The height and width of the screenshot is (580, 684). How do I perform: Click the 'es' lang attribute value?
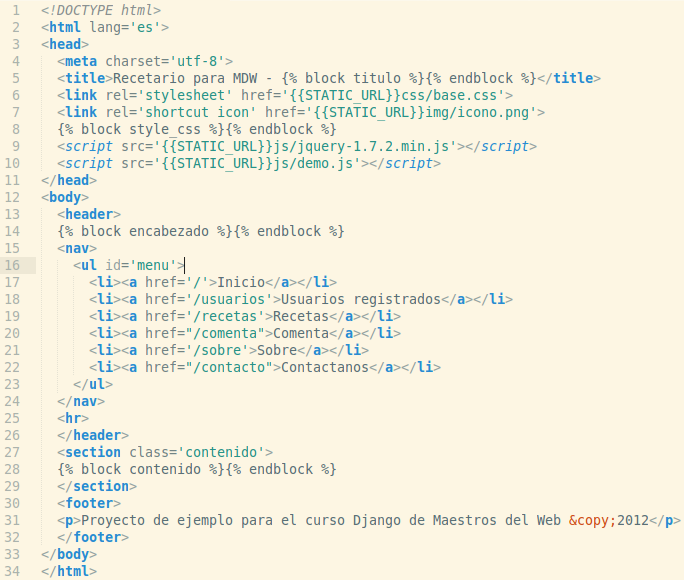(145, 27)
